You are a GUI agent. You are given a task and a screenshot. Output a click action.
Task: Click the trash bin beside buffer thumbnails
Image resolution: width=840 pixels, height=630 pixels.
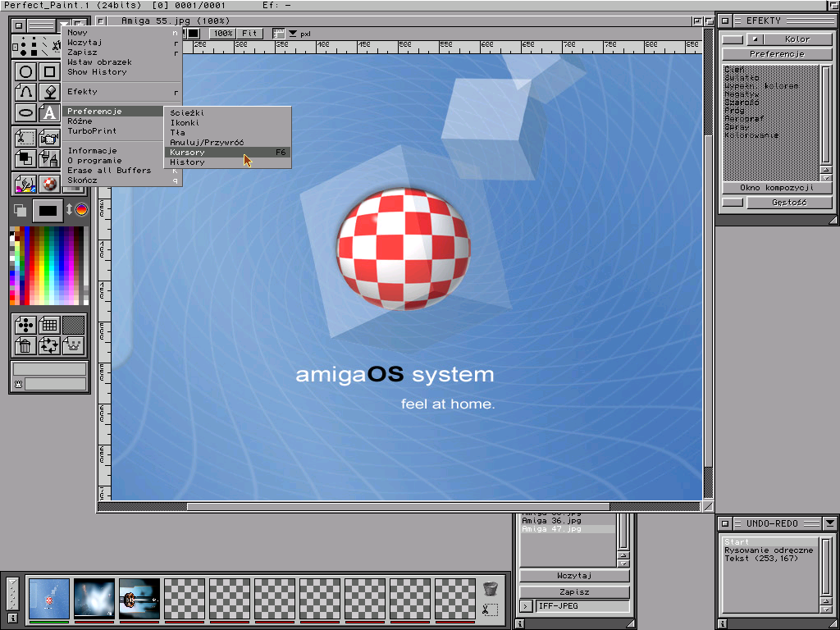pos(490,588)
